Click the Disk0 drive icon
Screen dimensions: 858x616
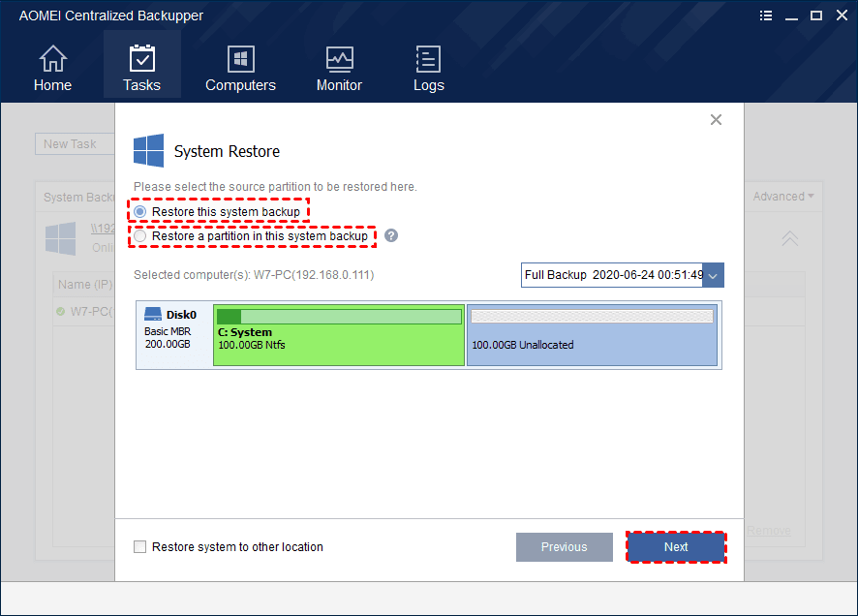[x=153, y=314]
